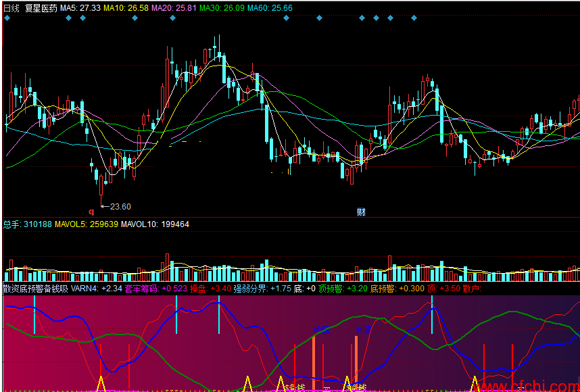The height and width of the screenshot is (392, 580).
Task: Select the green MA30 label
Action: [x=222, y=7]
